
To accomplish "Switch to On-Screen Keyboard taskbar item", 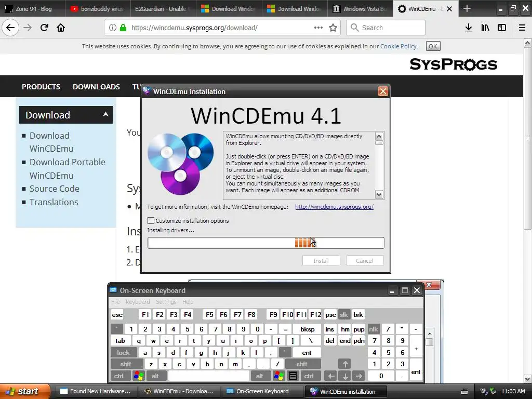I will pos(262,391).
